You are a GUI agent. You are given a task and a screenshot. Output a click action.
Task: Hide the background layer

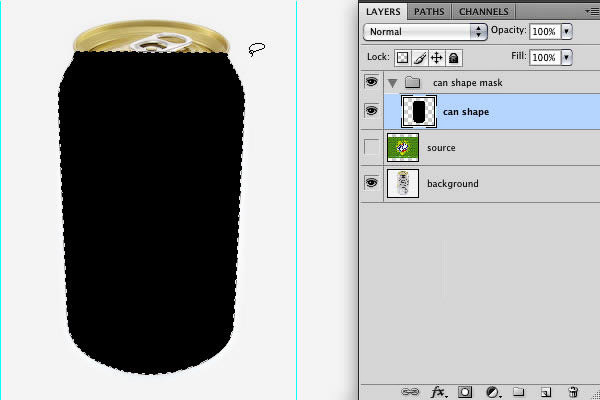coord(371,183)
